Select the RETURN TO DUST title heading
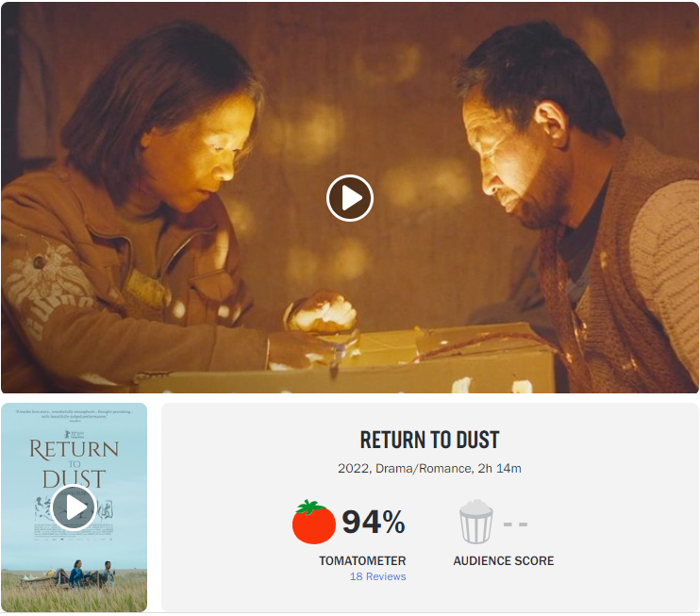 (x=429, y=441)
